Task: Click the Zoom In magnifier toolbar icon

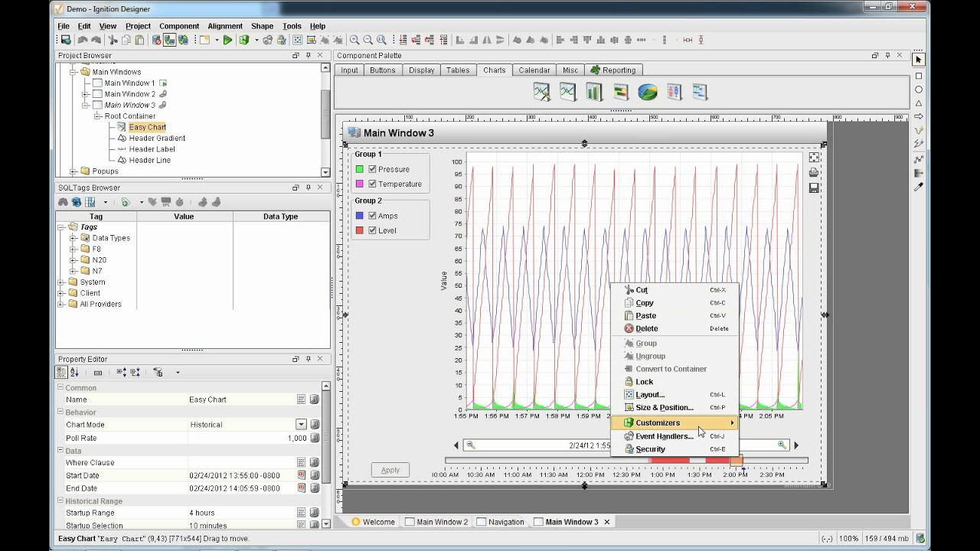Action: (354, 40)
